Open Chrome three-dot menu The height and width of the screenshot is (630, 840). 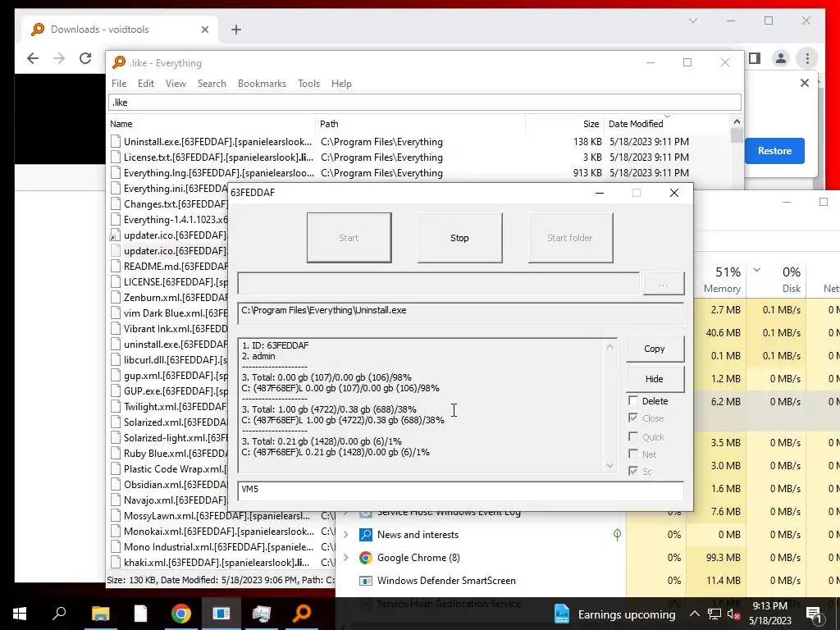807,58
